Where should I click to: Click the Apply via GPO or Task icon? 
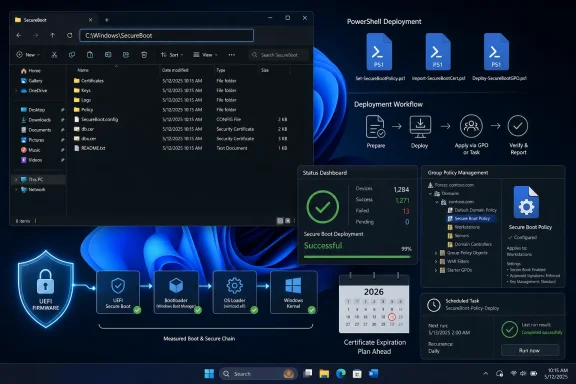point(471,126)
